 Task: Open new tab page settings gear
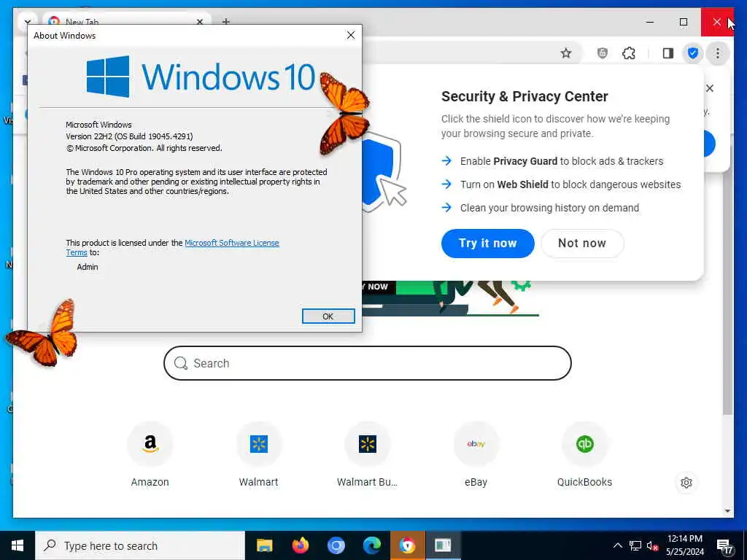click(686, 483)
